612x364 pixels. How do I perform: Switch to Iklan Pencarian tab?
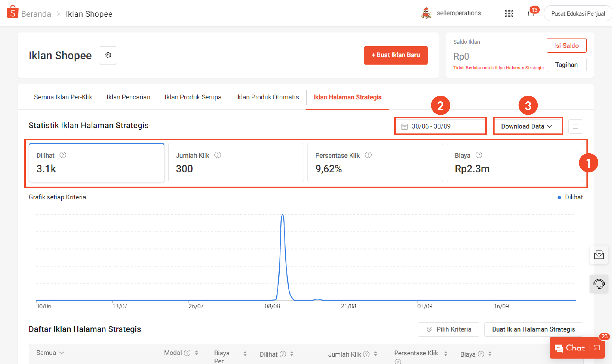point(128,97)
